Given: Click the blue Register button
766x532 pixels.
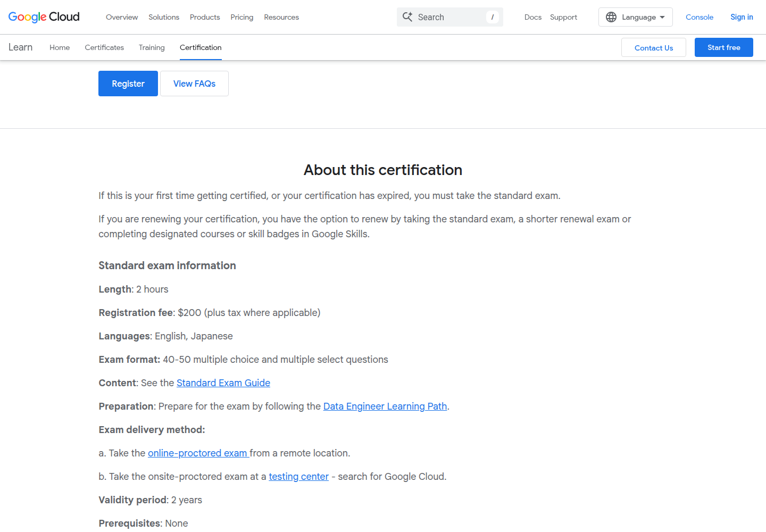Looking at the screenshot, I should coord(128,84).
